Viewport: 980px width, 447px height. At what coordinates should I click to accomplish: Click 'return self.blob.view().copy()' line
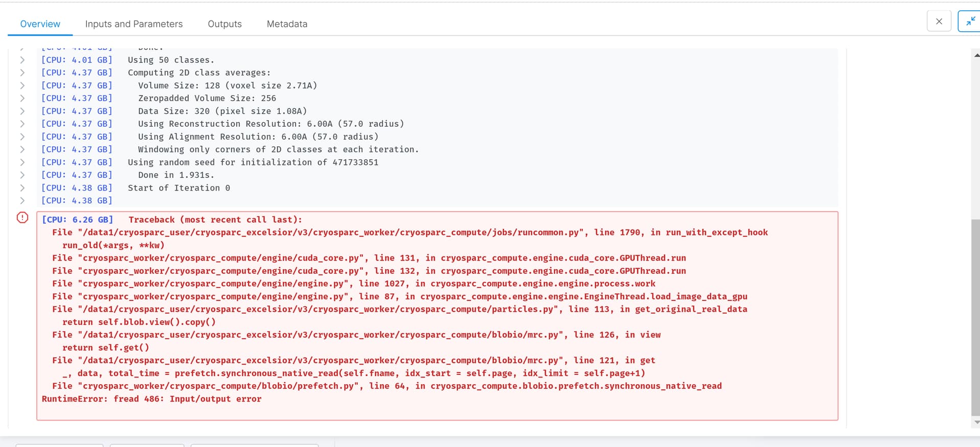tap(139, 322)
